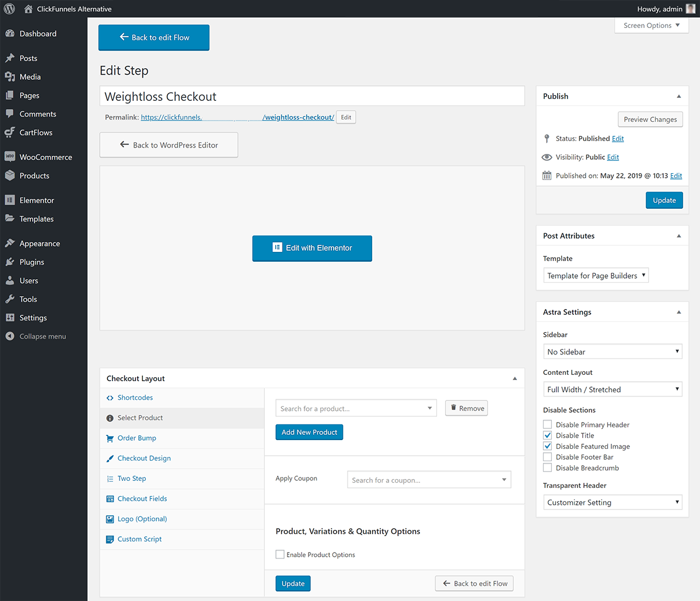Viewport: 700px width, 601px height.
Task: Open the Transparent Header Customizer Setting dropdown
Action: pyautogui.click(x=612, y=502)
